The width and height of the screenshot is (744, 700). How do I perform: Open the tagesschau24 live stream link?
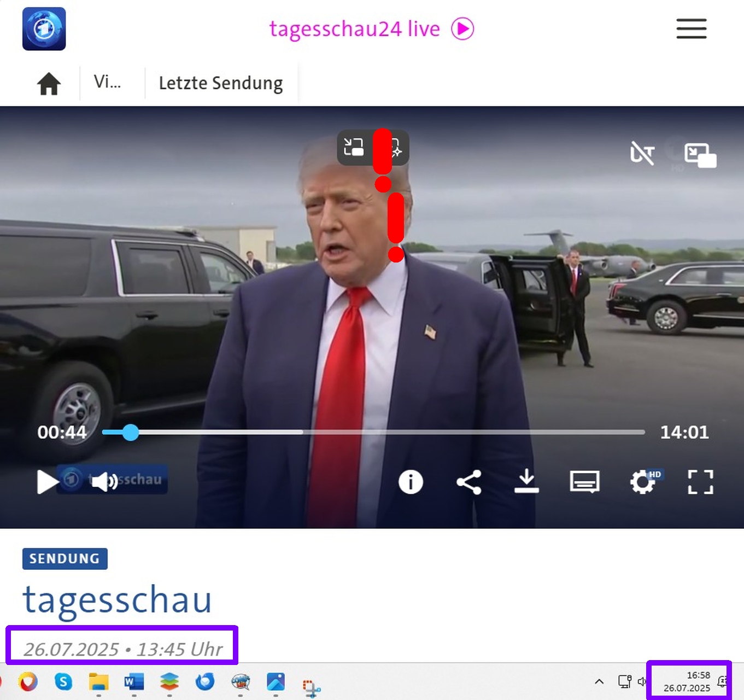click(x=371, y=29)
